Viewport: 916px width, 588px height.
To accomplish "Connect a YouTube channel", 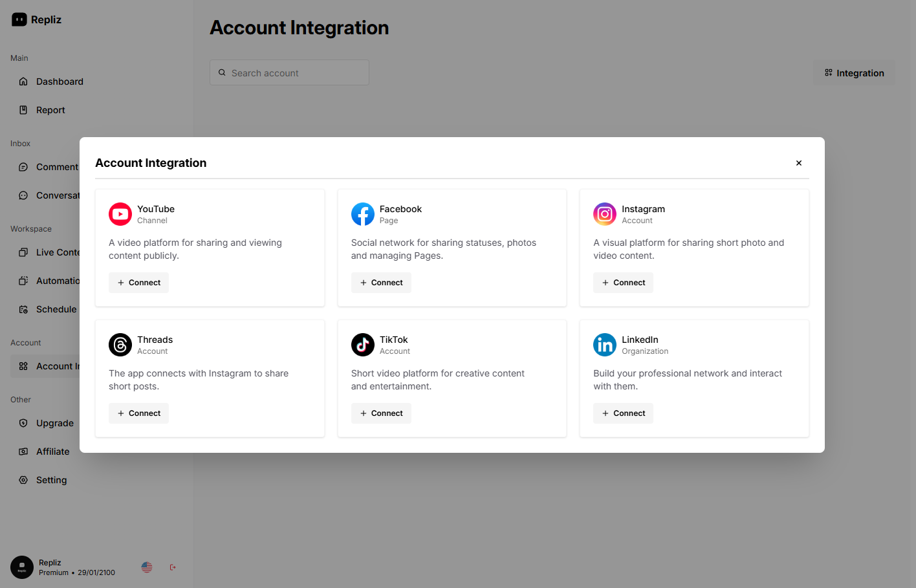I will coord(138,282).
